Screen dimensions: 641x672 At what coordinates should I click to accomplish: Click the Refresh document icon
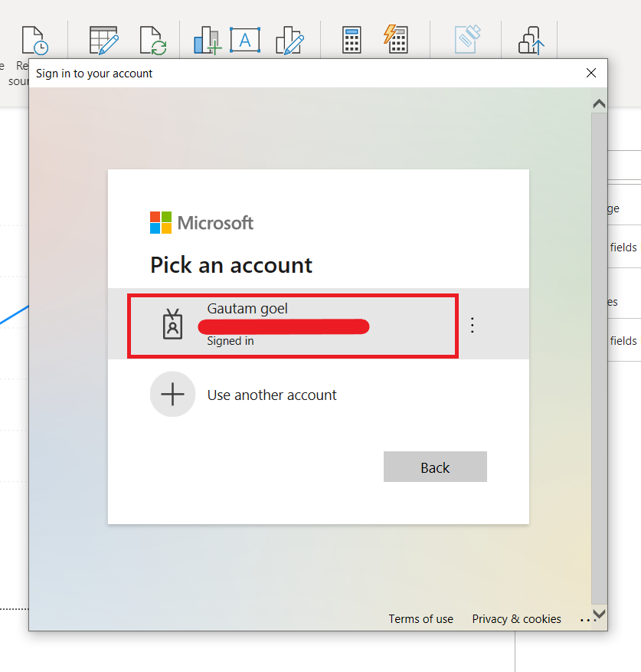coord(153,41)
